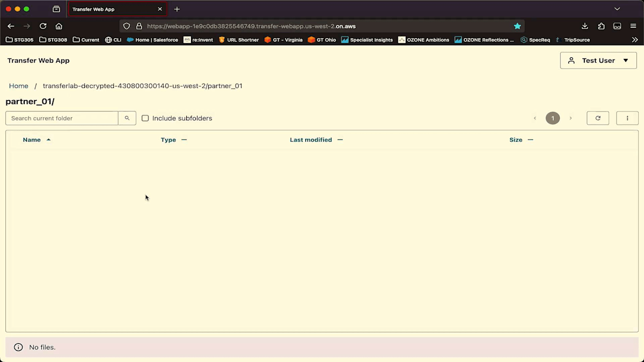This screenshot has height=362, width=644.
Task: Open the tab overview icon left of tabs
Action: (56, 9)
